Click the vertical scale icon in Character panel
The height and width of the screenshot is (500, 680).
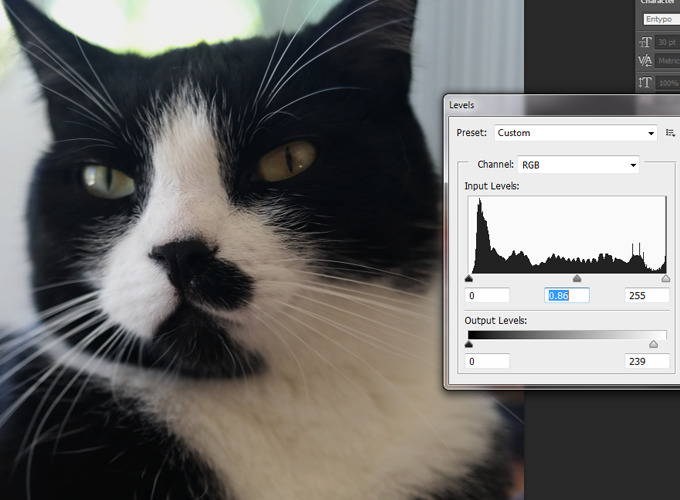[645, 82]
